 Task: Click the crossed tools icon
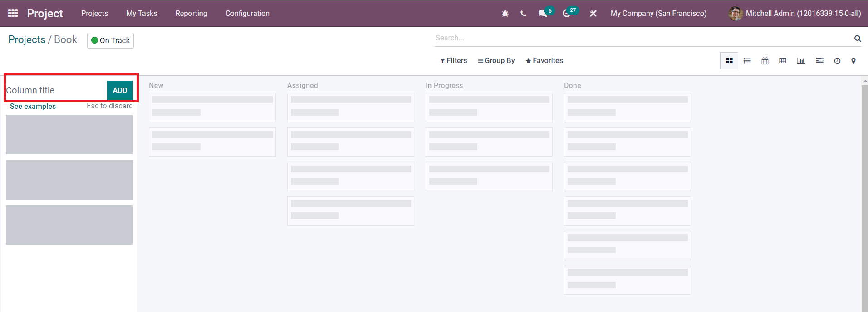pos(593,14)
